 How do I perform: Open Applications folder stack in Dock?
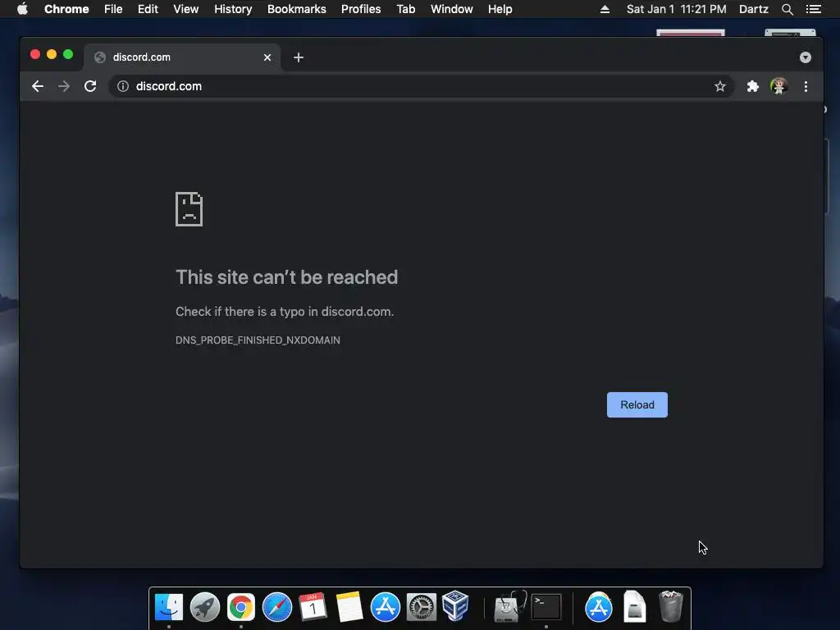point(598,607)
